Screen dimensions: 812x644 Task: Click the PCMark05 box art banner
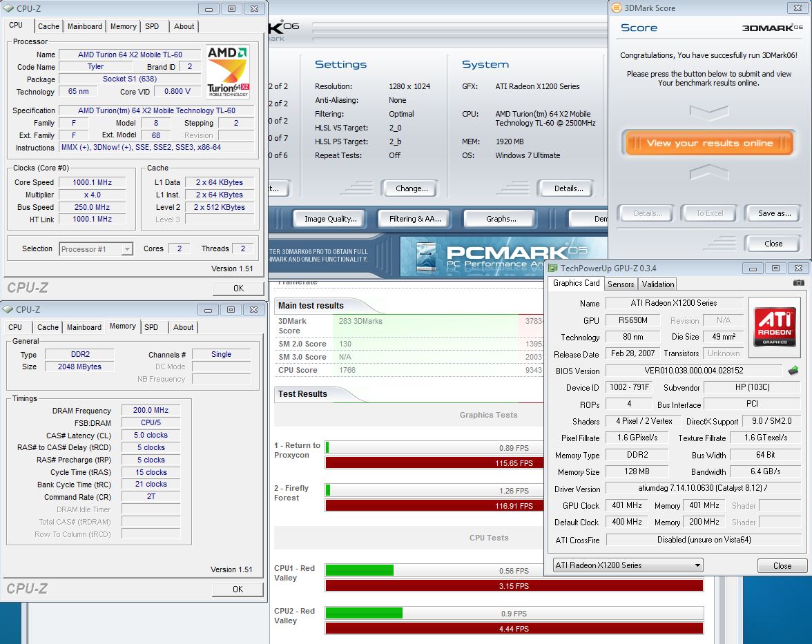[x=503, y=257]
